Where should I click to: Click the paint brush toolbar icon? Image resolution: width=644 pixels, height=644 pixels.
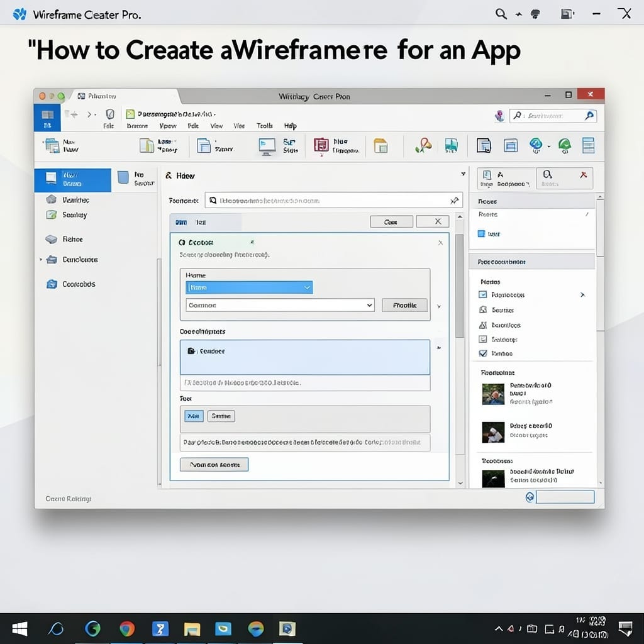(423, 145)
